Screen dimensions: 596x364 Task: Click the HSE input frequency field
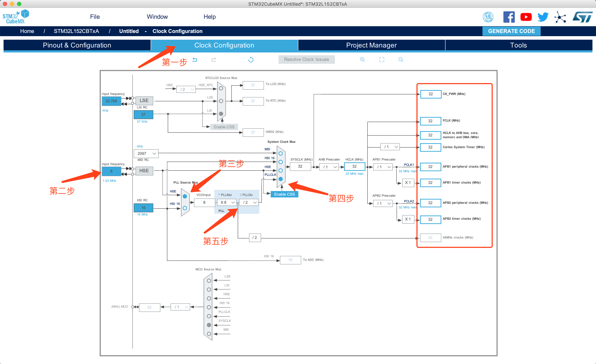coord(111,171)
